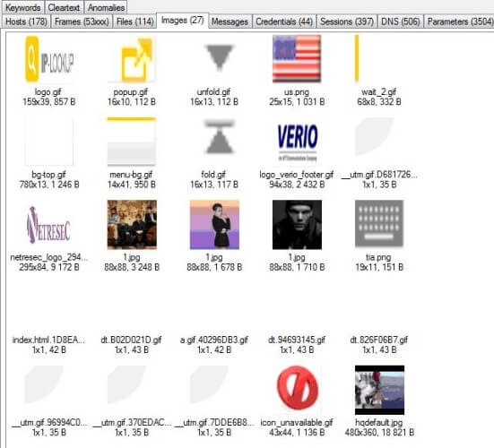Switch to the Sessions (397) tab
The width and height of the screenshot is (494, 448).
point(347,22)
